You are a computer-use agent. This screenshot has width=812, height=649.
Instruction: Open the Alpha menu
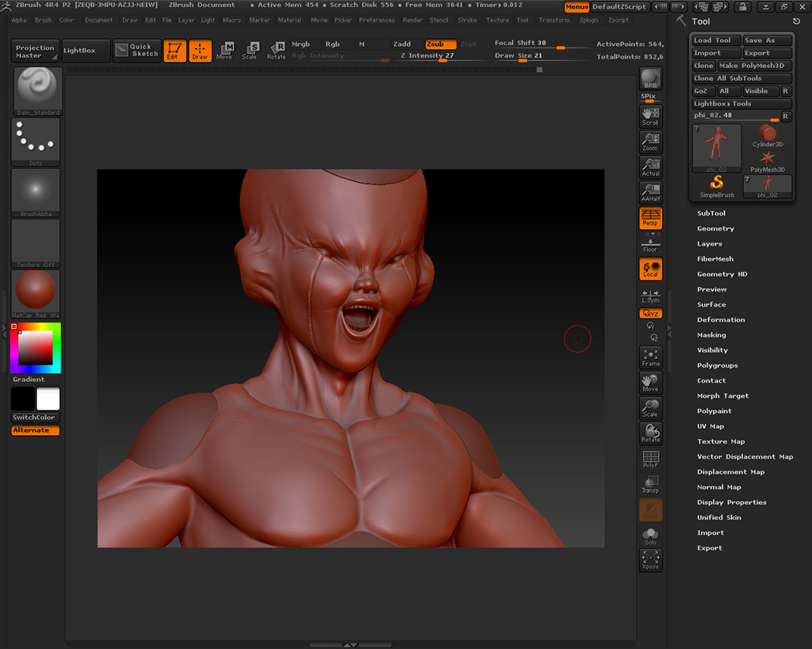(x=19, y=20)
